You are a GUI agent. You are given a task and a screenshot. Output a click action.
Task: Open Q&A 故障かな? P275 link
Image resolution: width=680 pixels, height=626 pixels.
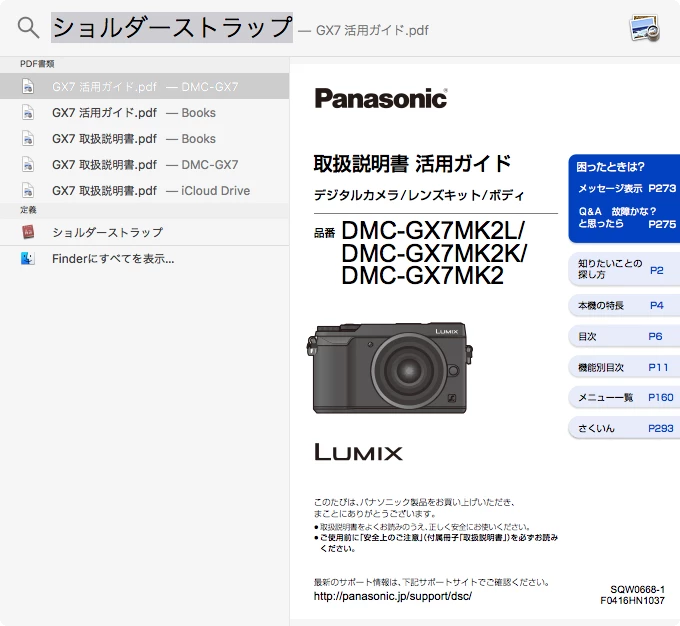(627, 218)
